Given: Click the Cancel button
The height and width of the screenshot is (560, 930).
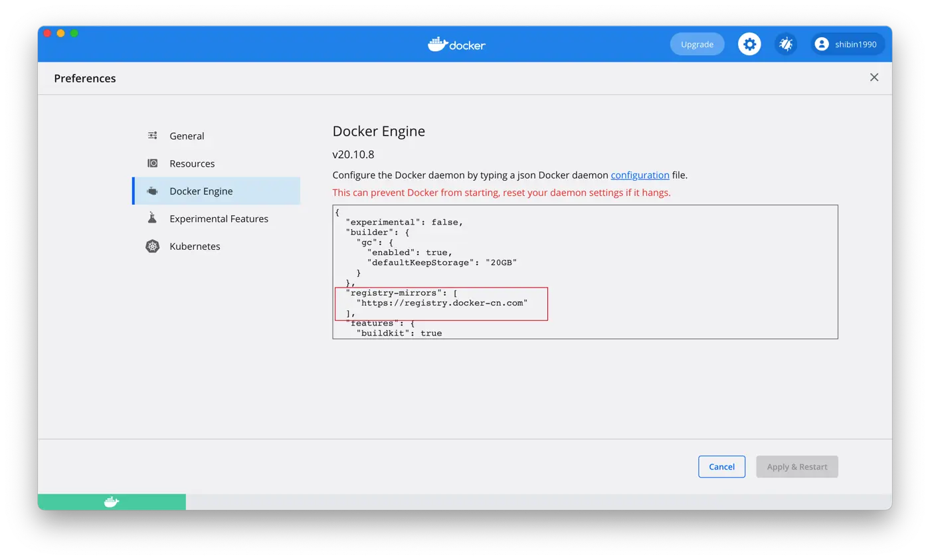Looking at the screenshot, I should [x=721, y=466].
